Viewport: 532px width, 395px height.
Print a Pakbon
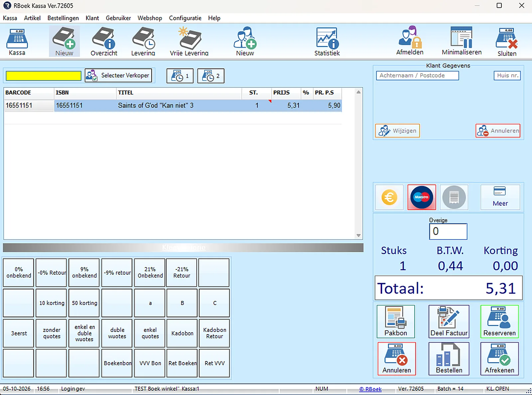(x=396, y=322)
